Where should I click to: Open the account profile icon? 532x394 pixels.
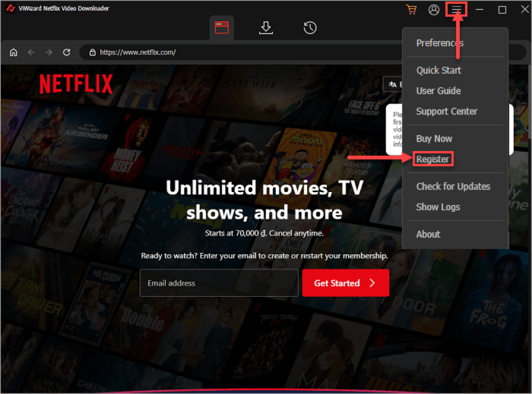point(434,9)
